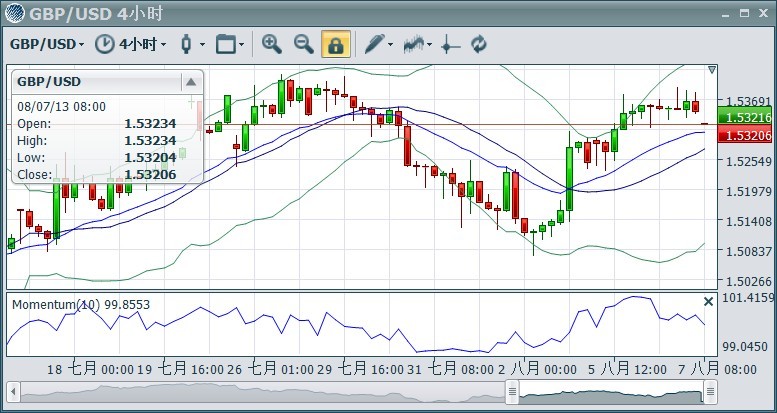
Task: Click the Close value 1.53206
Action: (151, 175)
